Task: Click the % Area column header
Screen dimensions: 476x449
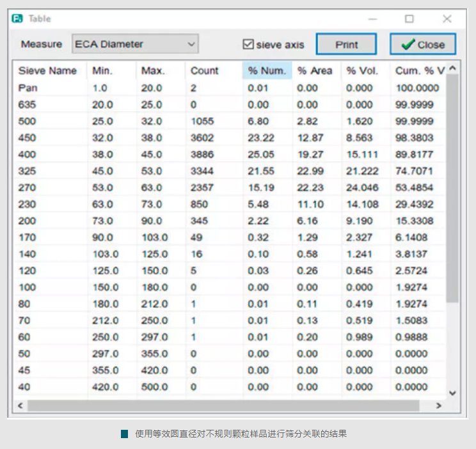Action: point(315,70)
